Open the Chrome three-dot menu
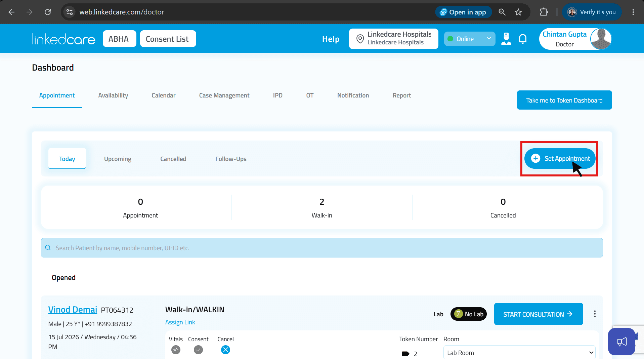This screenshot has width=644, height=359. click(633, 12)
